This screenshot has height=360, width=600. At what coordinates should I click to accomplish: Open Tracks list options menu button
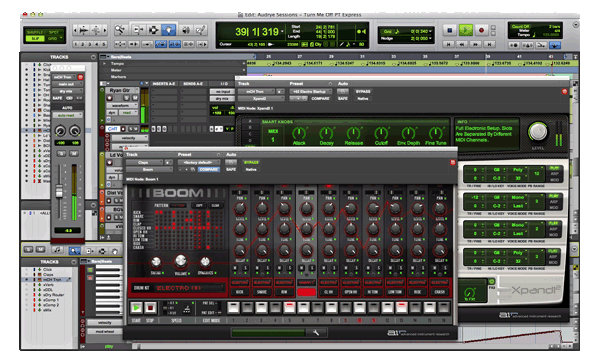(93, 57)
